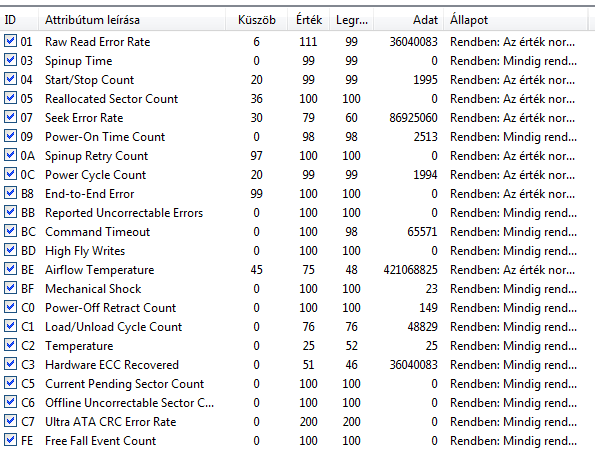Select the Raw Read Error Rate row name

pos(98,42)
